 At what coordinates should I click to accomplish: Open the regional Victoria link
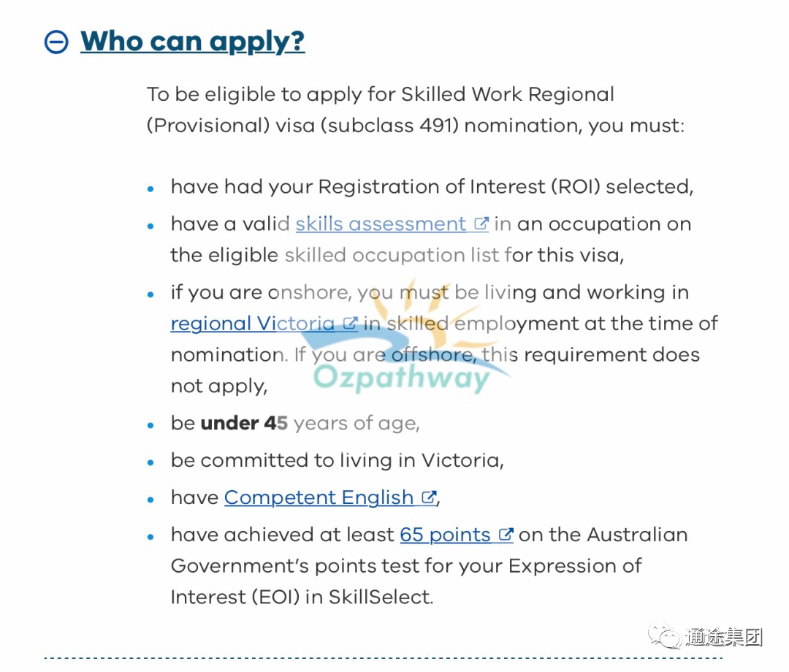click(x=253, y=324)
